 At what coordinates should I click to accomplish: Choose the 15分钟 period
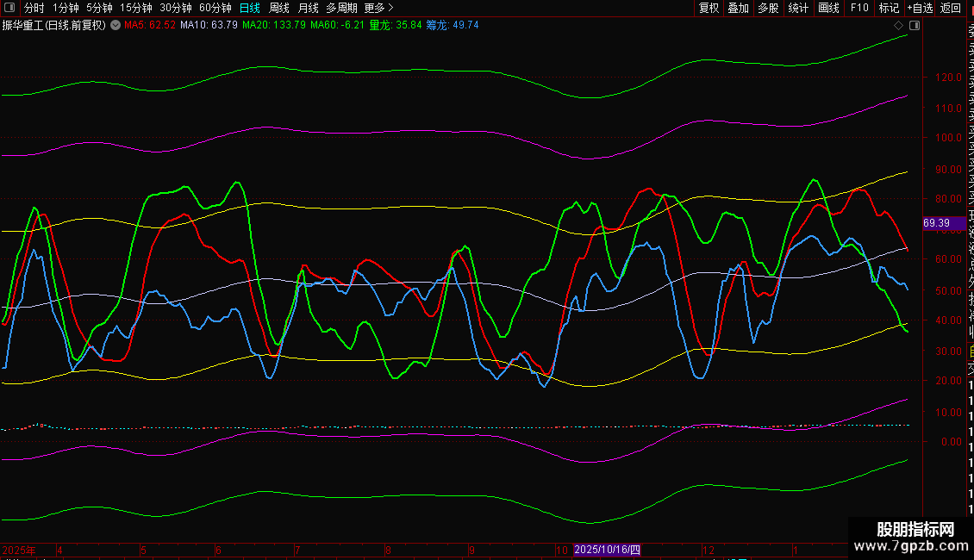136,8
